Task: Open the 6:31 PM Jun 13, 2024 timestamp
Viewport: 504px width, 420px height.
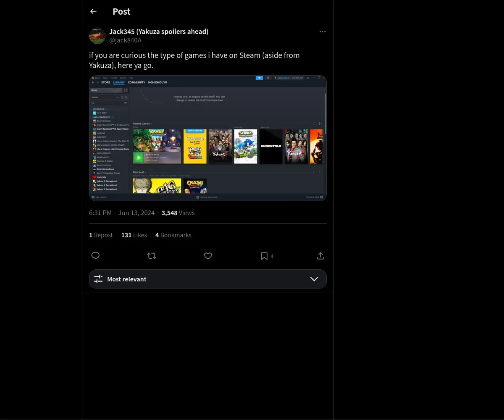Action: point(122,213)
